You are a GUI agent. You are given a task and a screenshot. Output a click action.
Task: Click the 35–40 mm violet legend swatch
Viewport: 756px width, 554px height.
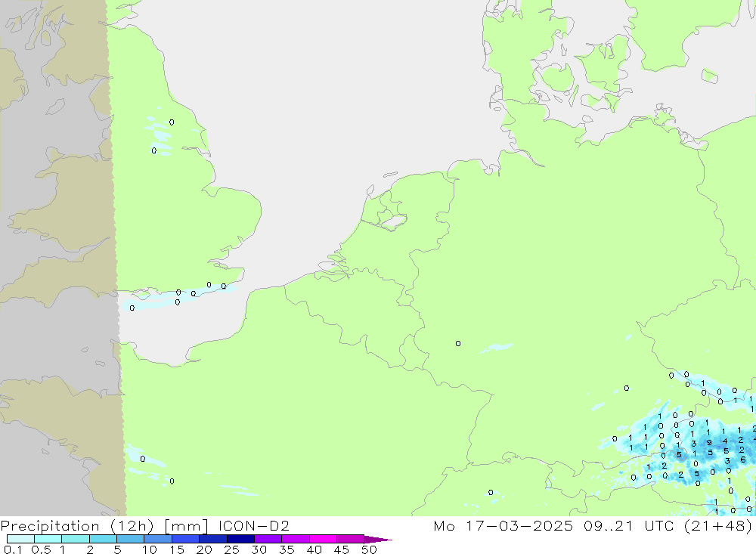click(295, 539)
